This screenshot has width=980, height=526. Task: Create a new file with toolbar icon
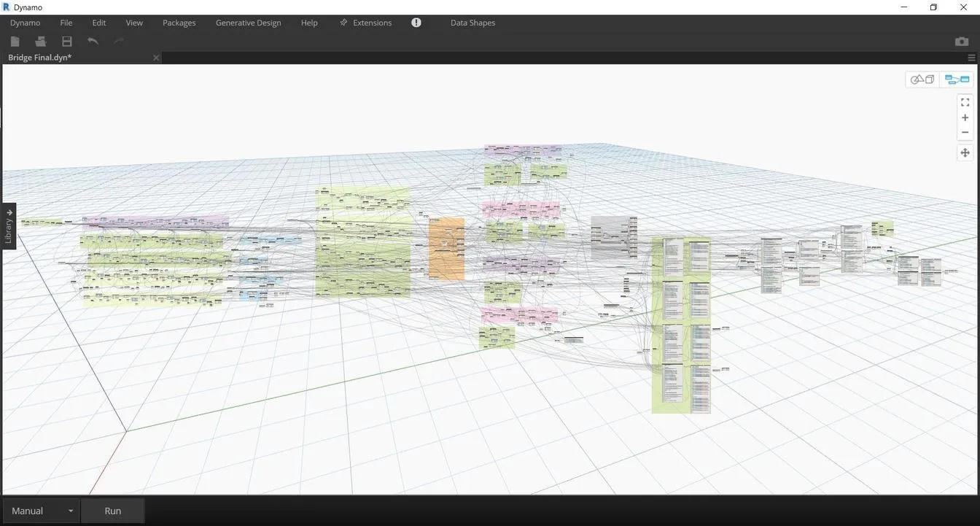coord(15,42)
